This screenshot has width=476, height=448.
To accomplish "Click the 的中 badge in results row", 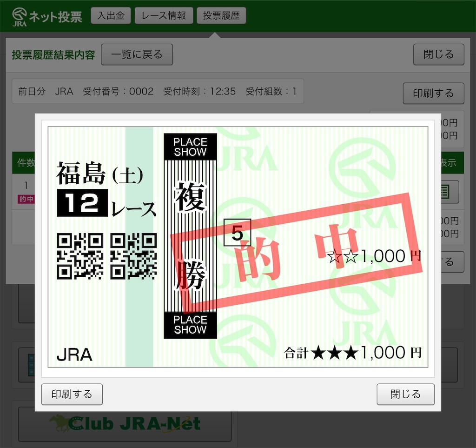I will pyautogui.click(x=26, y=199).
